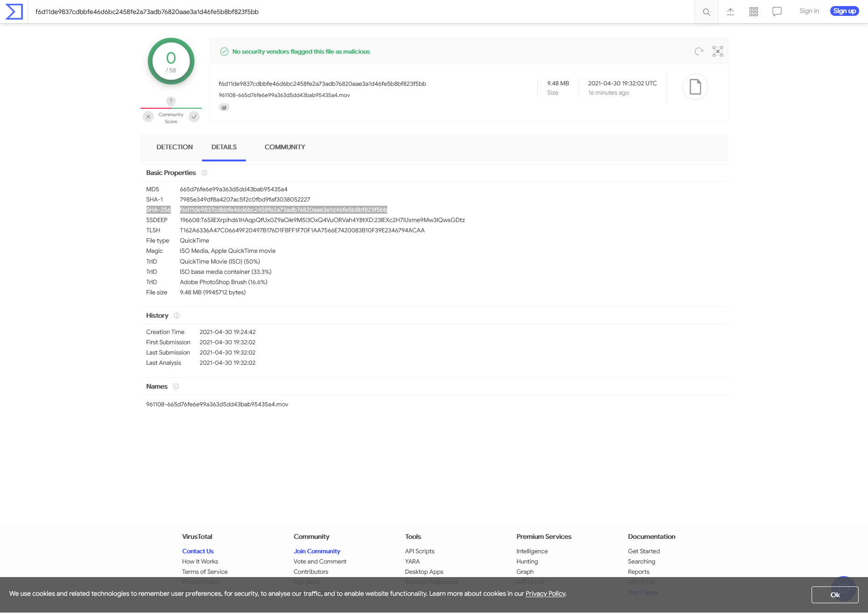Switch to the DETECTION tab
This screenshot has height=613, width=868.
tap(174, 147)
